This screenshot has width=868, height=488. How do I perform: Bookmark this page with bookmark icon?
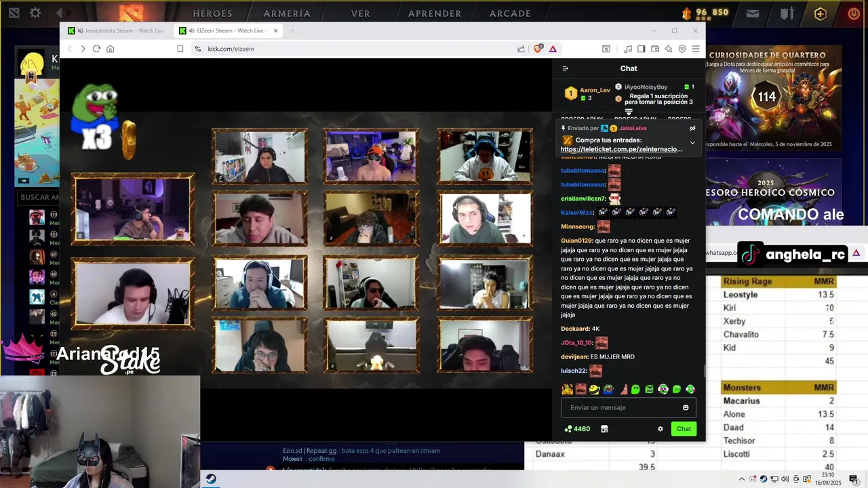point(180,49)
